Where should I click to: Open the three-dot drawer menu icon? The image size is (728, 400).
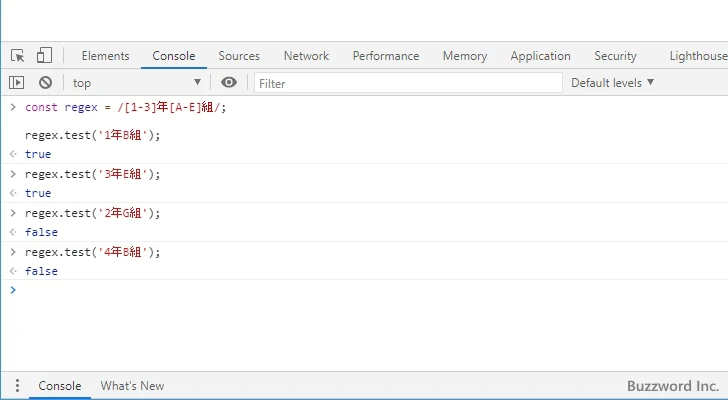[16, 386]
